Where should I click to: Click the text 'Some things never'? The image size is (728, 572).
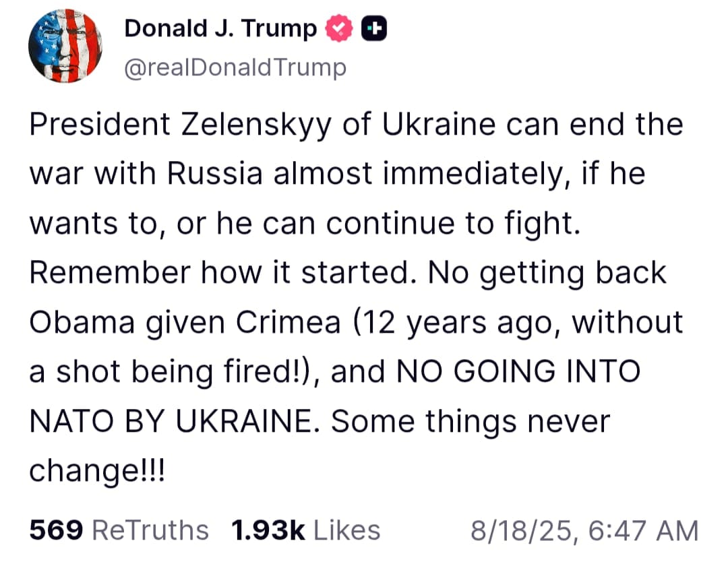(x=470, y=421)
